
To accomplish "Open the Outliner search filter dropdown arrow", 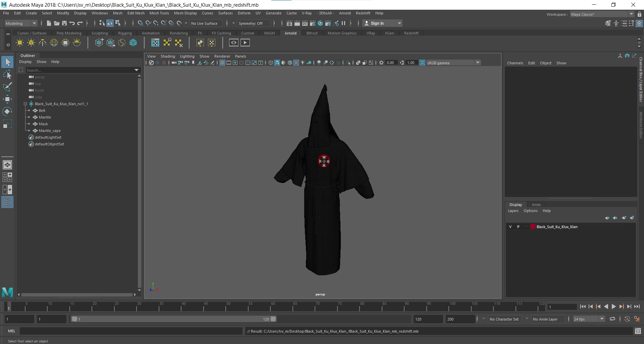I will pos(137,70).
